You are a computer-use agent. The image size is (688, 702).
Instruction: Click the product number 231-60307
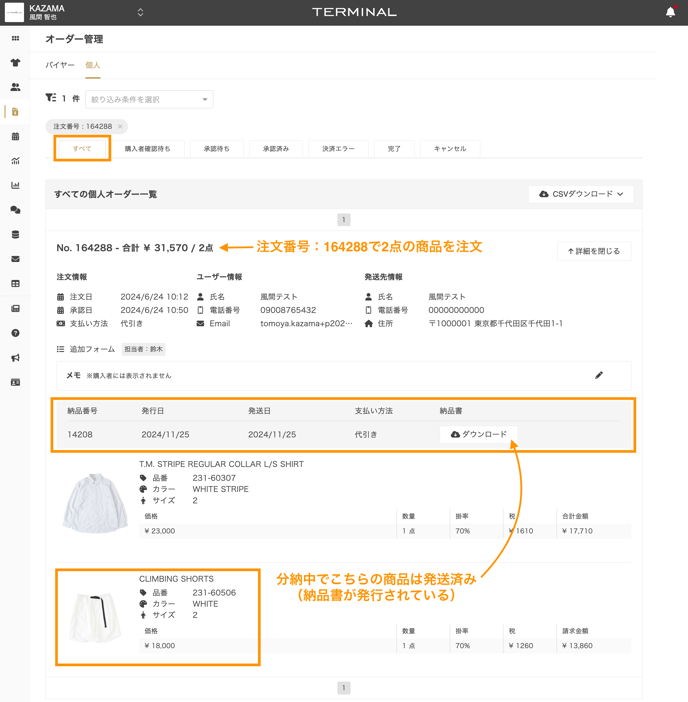(x=214, y=478)
